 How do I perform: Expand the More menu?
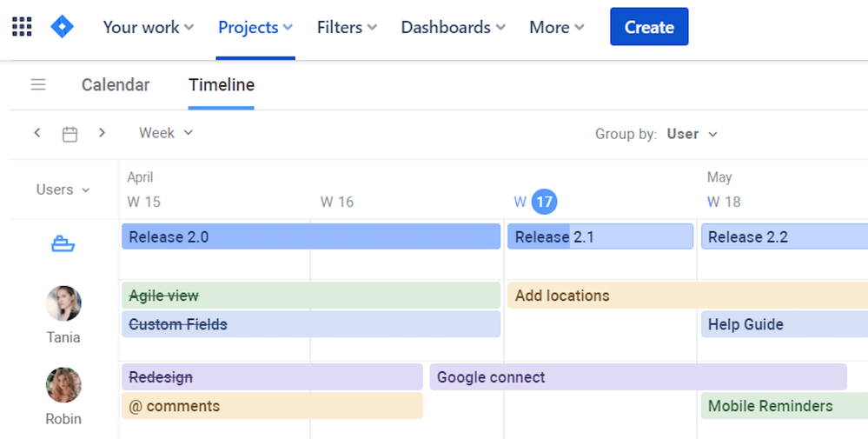tap(556, 27)
